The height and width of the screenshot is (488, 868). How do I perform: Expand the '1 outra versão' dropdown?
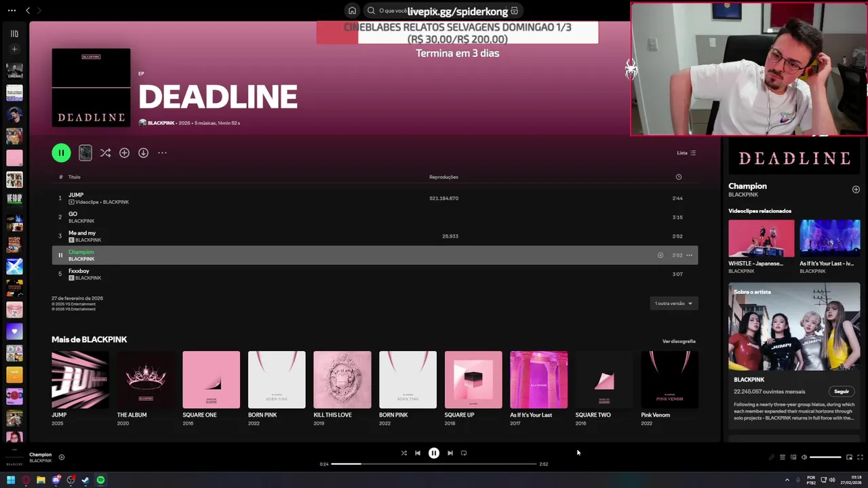[673, 304]
